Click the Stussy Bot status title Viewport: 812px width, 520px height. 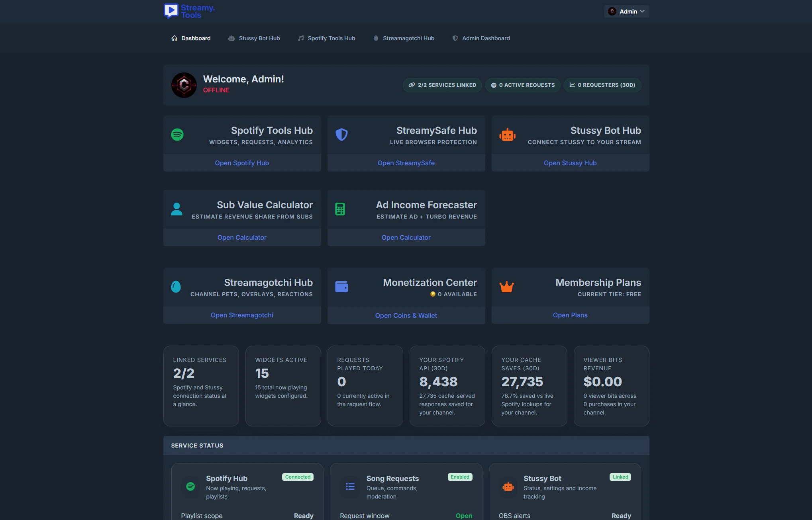(542, 479)
